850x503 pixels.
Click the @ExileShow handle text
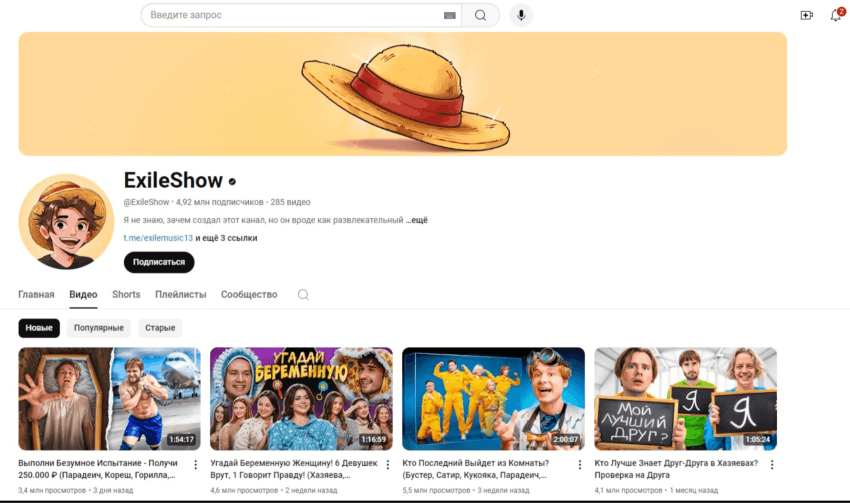click(x=146, y=202)
